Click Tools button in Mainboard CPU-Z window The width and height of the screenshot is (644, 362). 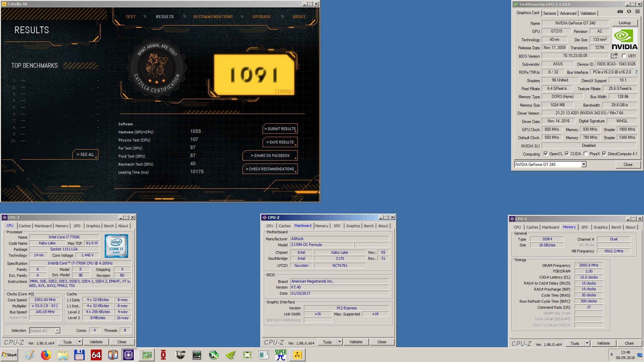point(327,342)
